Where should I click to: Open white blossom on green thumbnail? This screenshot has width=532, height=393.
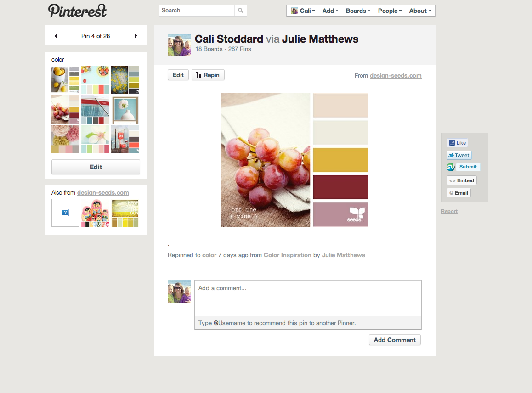coord(96,140)
